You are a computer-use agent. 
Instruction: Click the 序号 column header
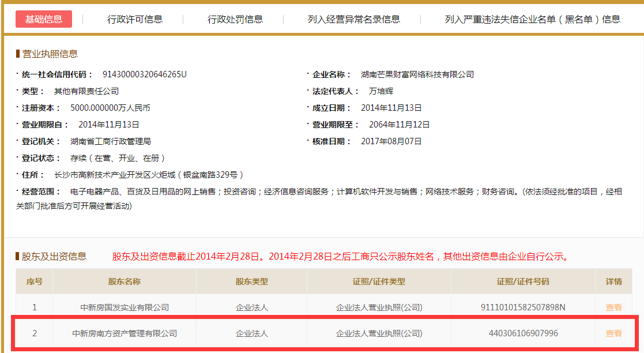(x=35, y=281)
